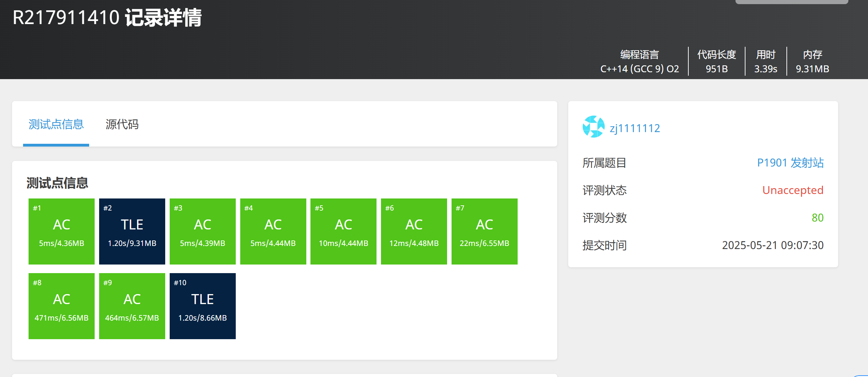The width and height of the screenshot is (868, 377).
Task: Click the submission time 2025-05-21 09:07:30
Action: pos(773,245)
